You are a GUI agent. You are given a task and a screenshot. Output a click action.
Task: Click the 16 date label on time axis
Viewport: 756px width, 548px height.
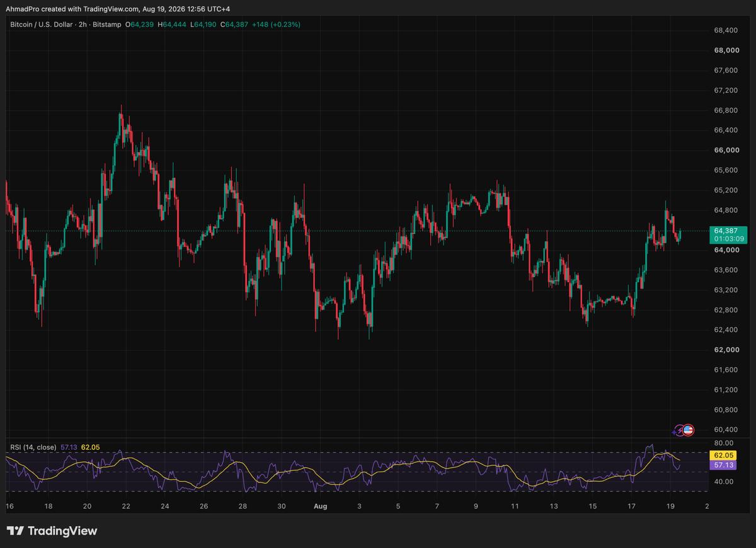tap(9, 506)
